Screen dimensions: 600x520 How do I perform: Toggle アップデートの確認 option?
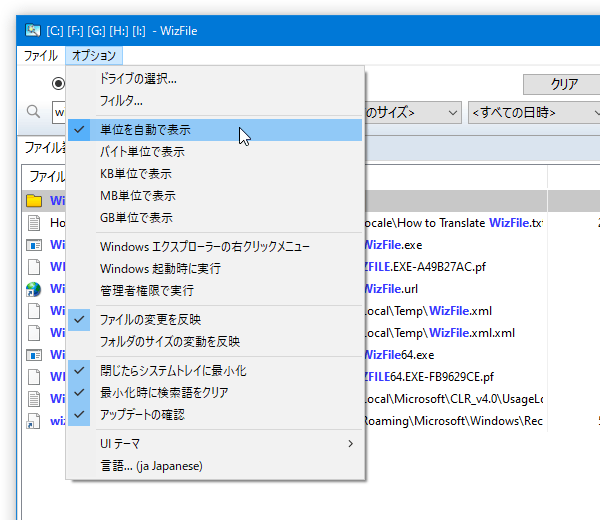click(215, 415)
